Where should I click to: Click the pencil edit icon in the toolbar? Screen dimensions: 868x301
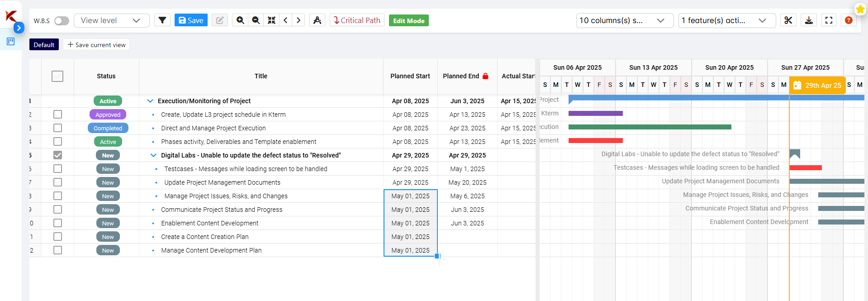coord(220,20)
